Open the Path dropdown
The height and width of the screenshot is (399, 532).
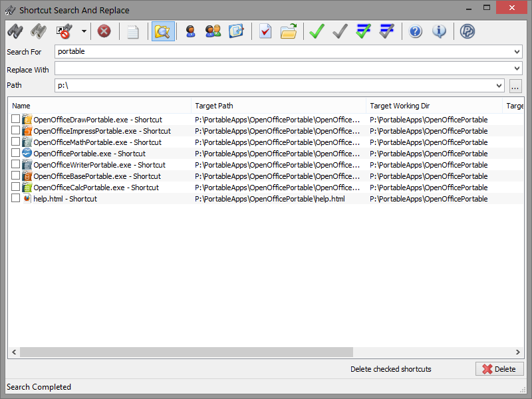499,85
